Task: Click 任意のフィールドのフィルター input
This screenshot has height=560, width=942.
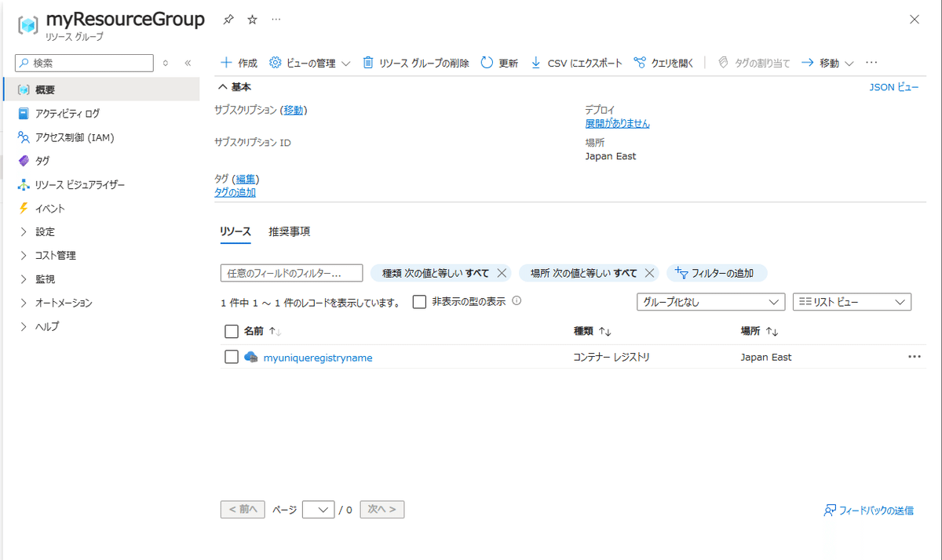Action: tap(291, 273)
